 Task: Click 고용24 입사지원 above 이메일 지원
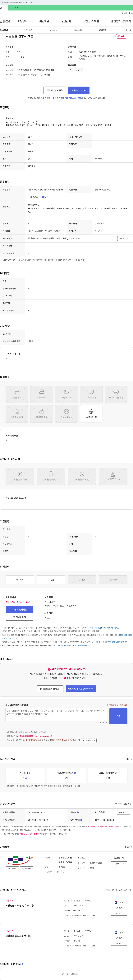click(x=20, y=609)
